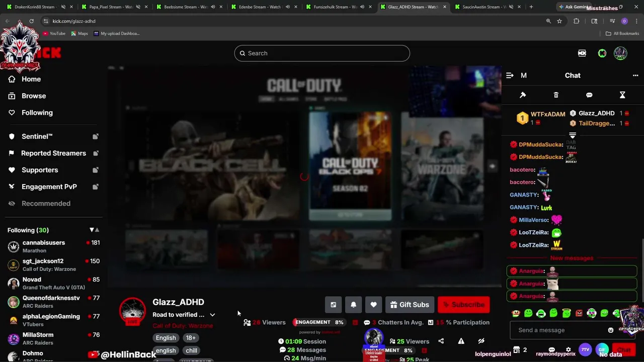Click the bell notification button for Glazz_ADHD
This screenshot has width=644, height=362.
coord(353,305)
